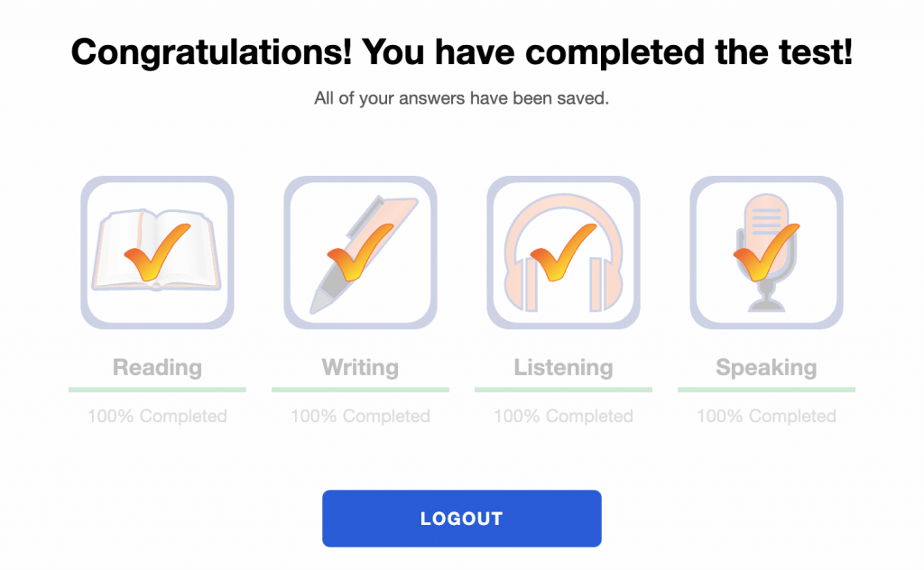Image resolution: width=924 pixels, height=570 pixels.
Task: Click the Reading open book icon
Action: point(157,253)
